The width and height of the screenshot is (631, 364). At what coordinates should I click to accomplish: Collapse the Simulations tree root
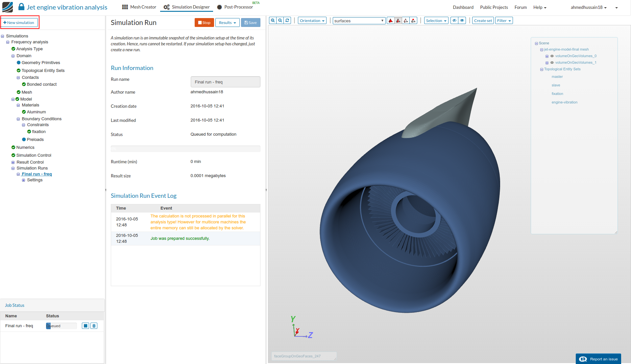click(3, 36)
